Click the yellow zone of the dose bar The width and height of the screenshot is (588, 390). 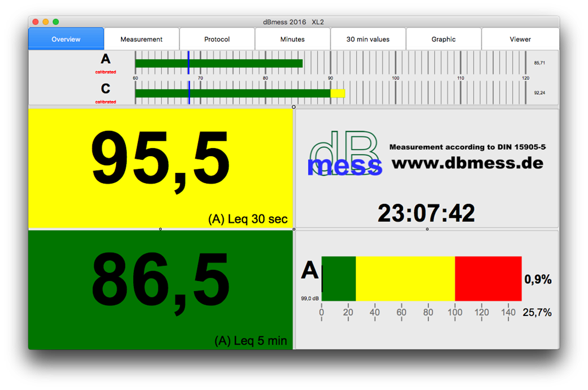(405, 279)
